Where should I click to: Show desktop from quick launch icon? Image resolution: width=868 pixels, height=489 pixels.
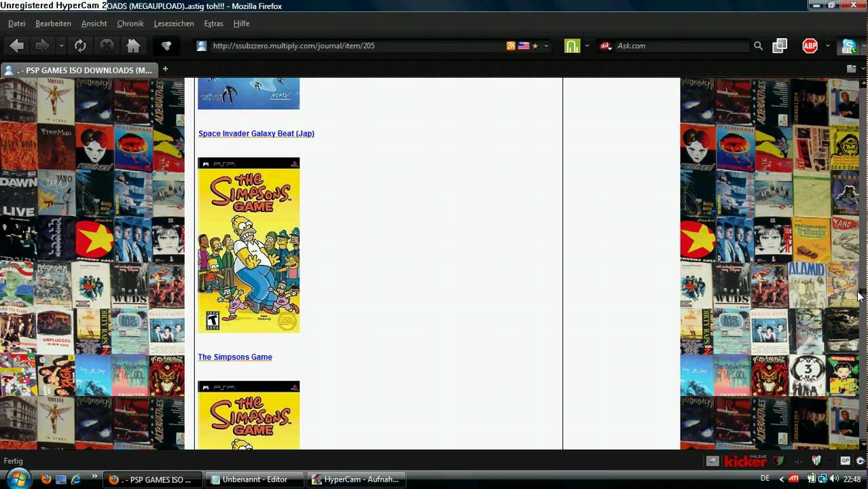click(61, 479)
